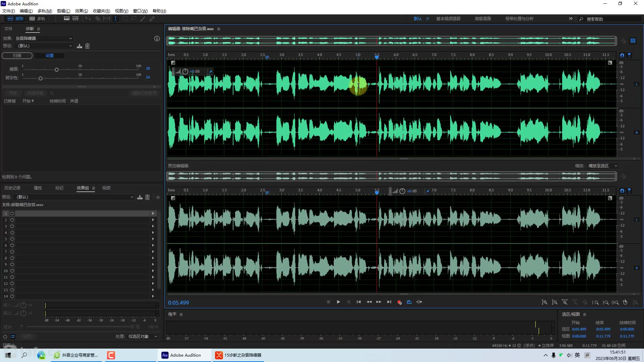This screenshot has width=644, height=362.
Task: Switch to the 历史记录 tab
Action: 12,188
